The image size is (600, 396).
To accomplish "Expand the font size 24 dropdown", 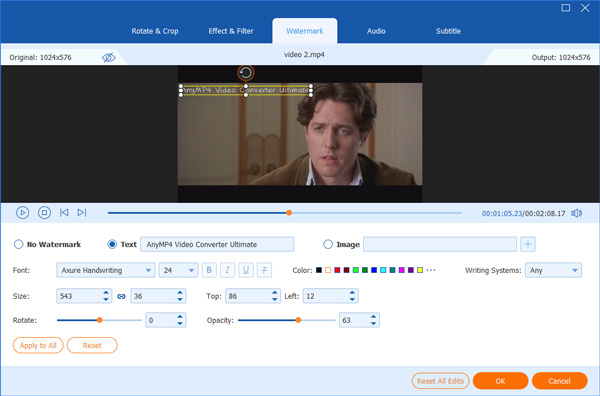I will [x=179, y=270].
